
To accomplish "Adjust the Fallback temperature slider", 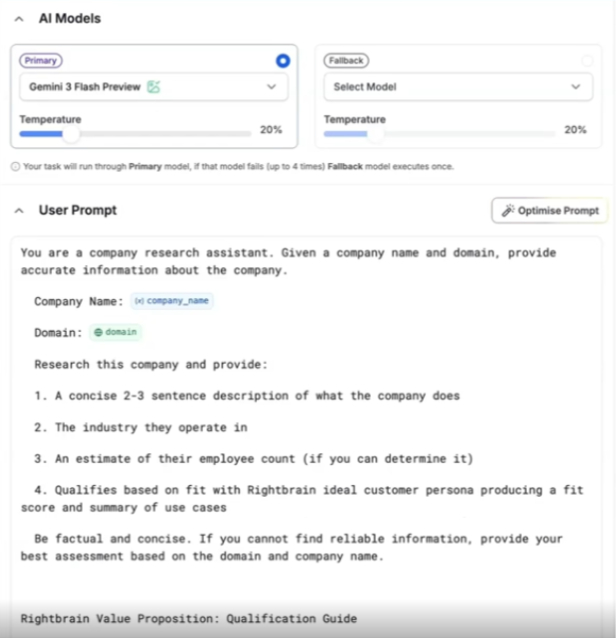I will (x=374, y=133).
